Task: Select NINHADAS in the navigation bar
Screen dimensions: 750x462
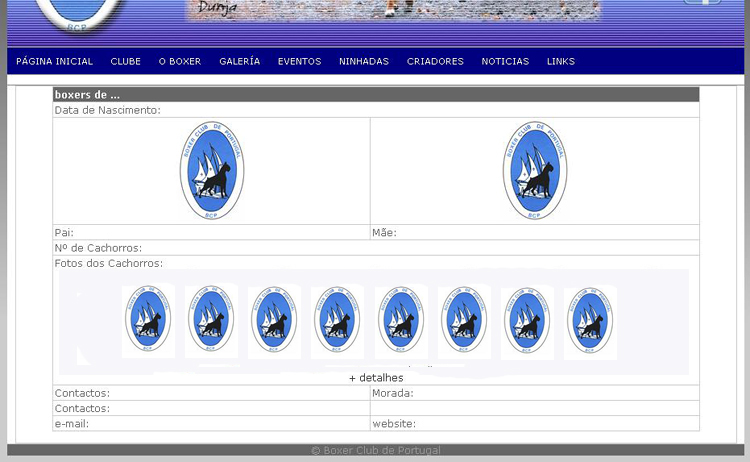Action: point(364,61)
